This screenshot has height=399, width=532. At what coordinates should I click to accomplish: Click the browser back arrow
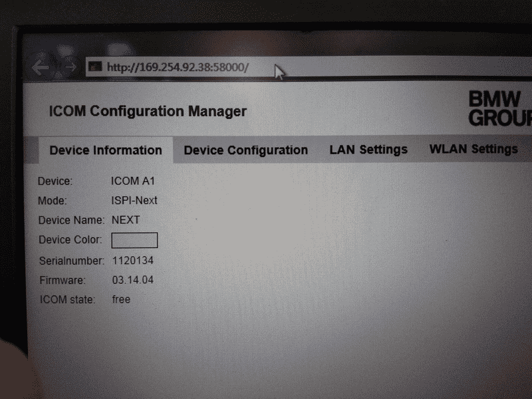coord(41,68)
